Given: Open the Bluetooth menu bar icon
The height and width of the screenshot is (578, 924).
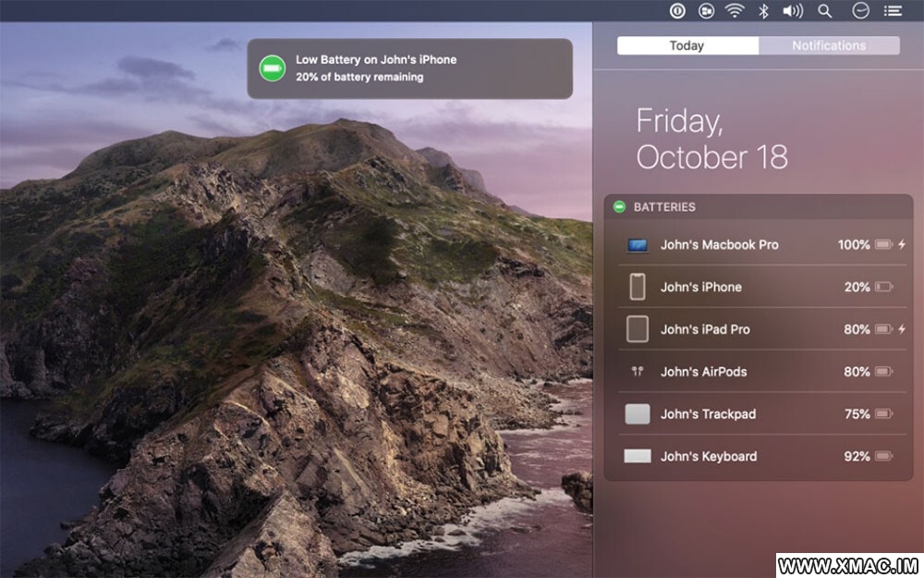Looking at the screenshot, I should click(764, 10).
